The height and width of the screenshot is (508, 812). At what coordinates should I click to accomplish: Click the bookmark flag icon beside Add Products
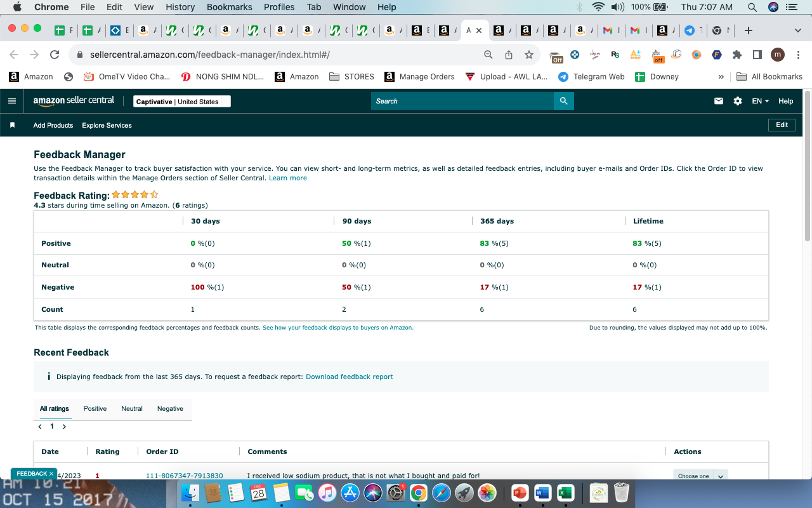pos(12,125)
